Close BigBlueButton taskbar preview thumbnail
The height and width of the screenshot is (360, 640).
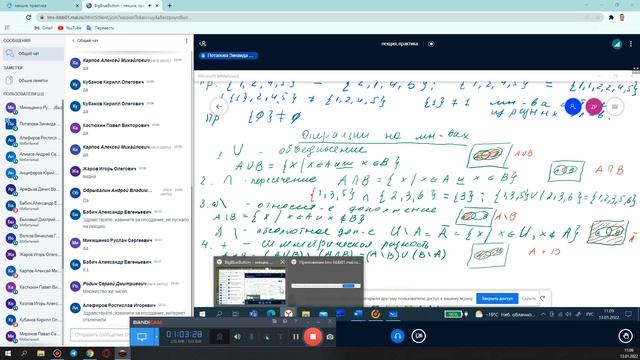point(282,262)
